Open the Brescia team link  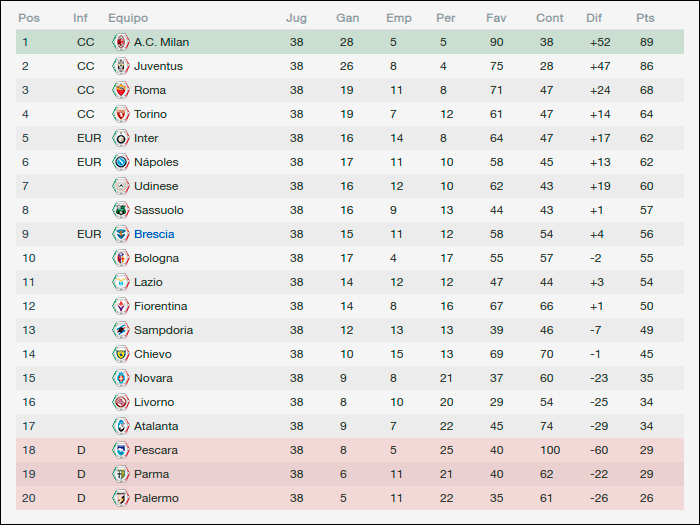point(154,234)
